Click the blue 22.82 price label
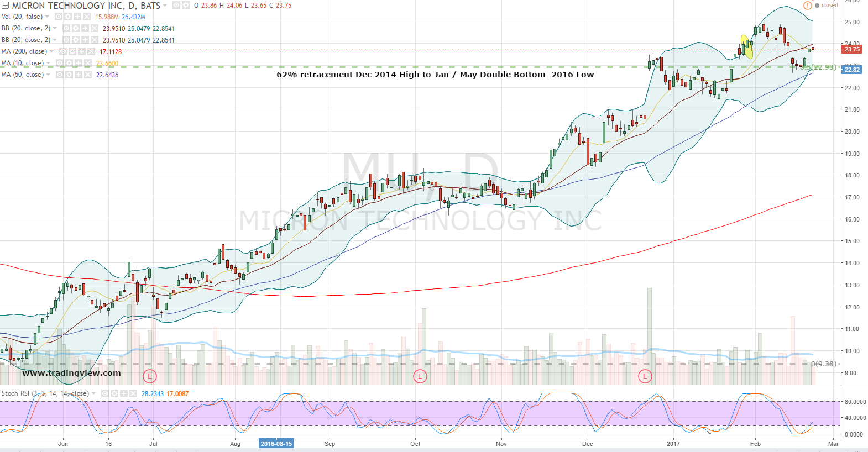 click(851, 70)
